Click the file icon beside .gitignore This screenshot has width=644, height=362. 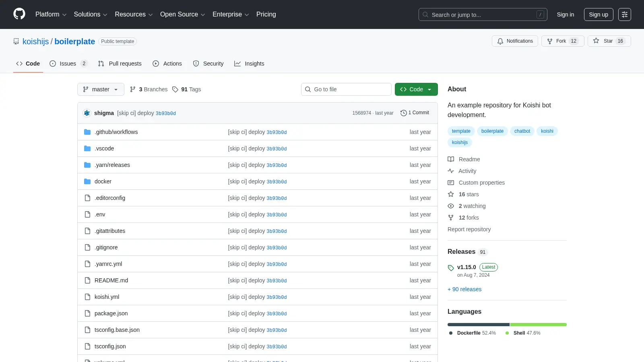(87, 247)
